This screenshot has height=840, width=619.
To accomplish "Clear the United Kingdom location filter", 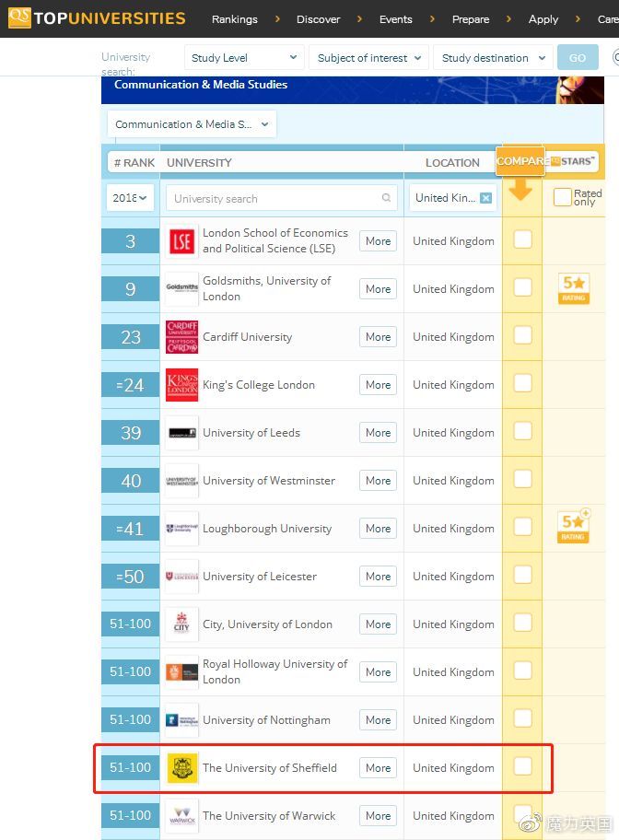I will [485, 198].
